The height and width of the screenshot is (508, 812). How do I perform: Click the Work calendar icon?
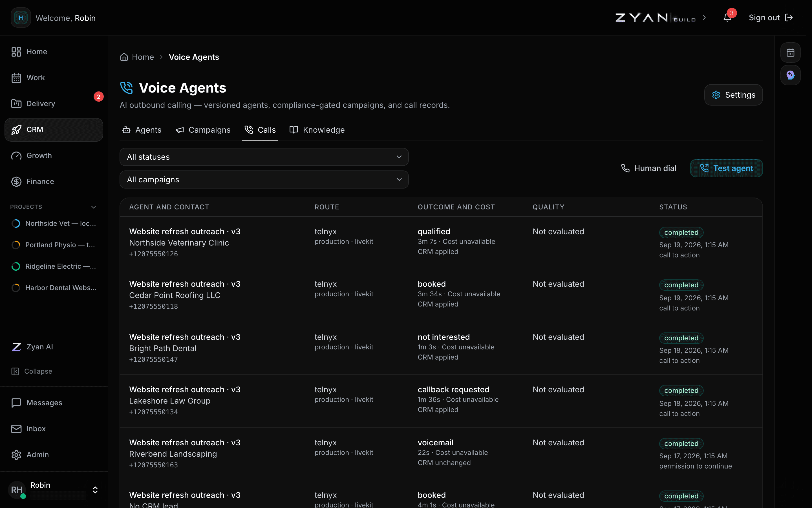16,78
